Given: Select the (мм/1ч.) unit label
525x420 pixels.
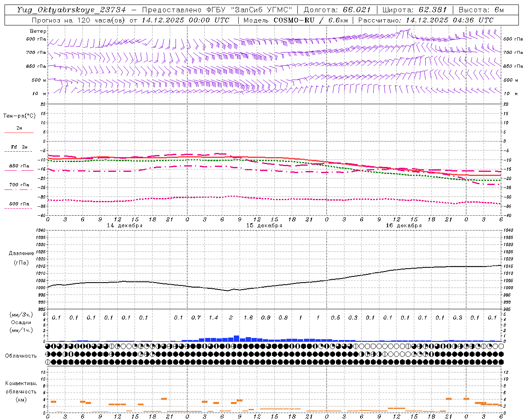Looking at the screenshot, I should point(21,330).
